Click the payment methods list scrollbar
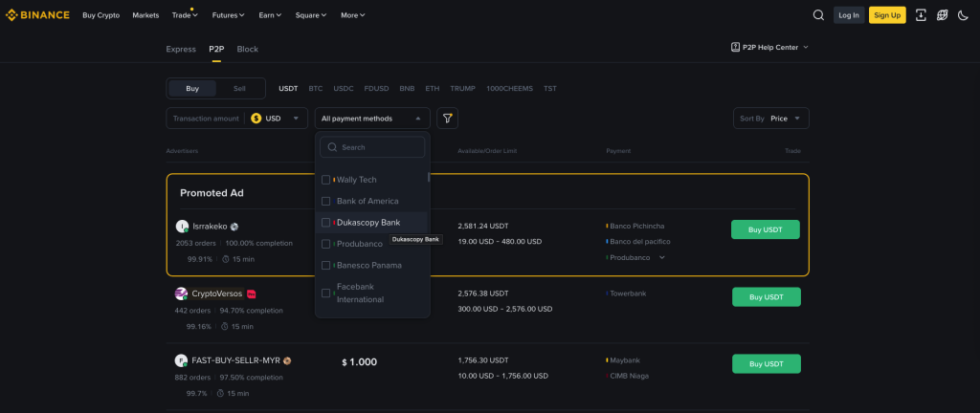This screenshot has width=980, height=413. pyautogui.click(x=429, y=177)
